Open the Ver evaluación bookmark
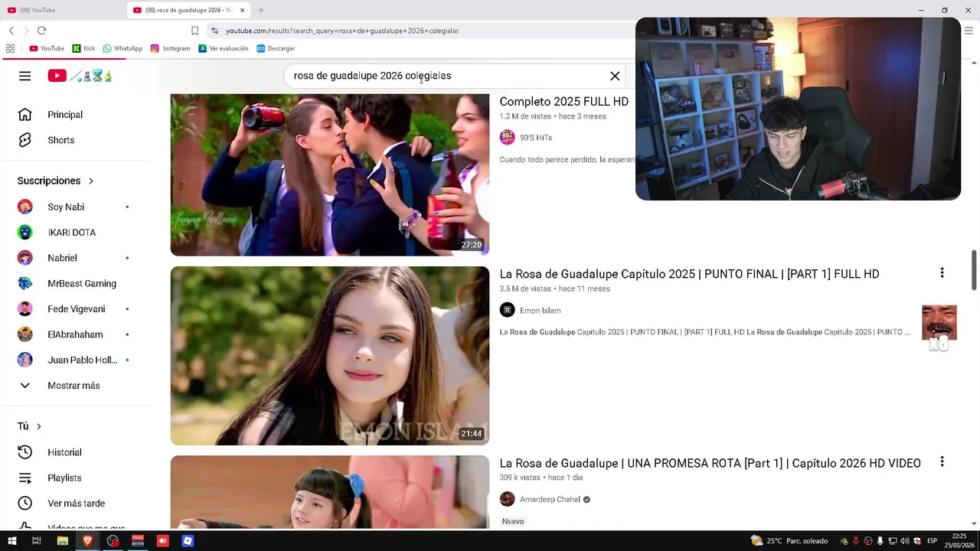Image resolution: width=980 pixels, height=551 pixels. pyautogui.click(x=224, y=48)
